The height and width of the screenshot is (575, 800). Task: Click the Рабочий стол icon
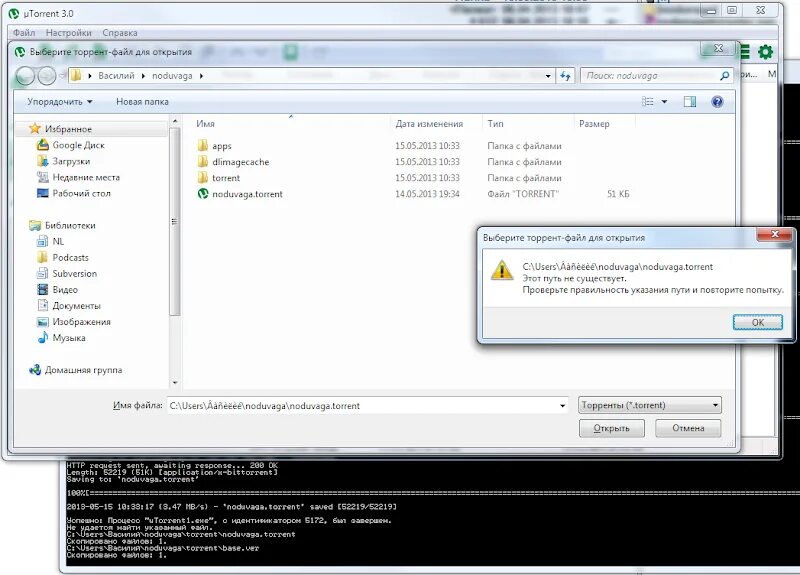coord(43,193)
